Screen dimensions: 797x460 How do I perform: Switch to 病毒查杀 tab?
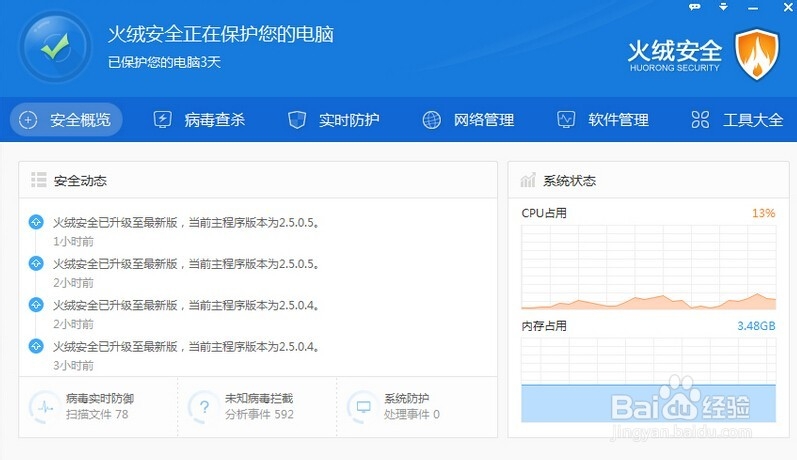[x=199, y=120]
